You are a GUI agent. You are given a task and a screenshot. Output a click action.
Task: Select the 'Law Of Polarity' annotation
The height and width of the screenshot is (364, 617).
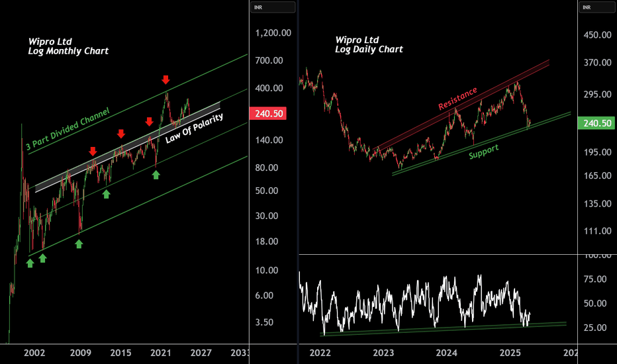pyautogui.click(x=194, y=128)
